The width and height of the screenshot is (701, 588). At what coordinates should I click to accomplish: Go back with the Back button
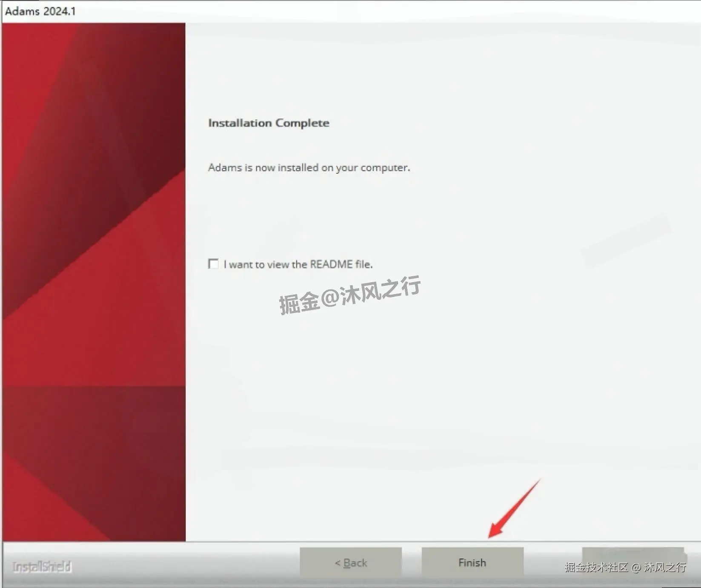pyautogui.click(x=351, y=562)
